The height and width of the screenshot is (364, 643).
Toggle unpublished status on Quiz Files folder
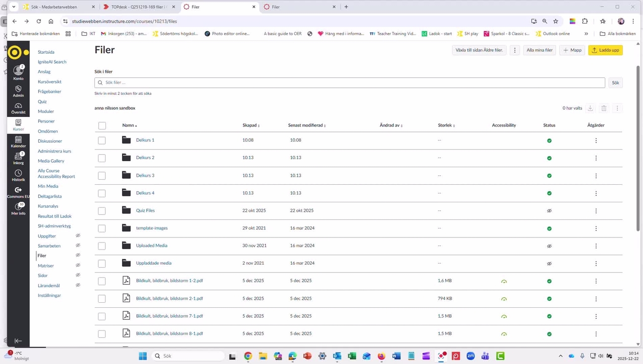coord(549,211)
